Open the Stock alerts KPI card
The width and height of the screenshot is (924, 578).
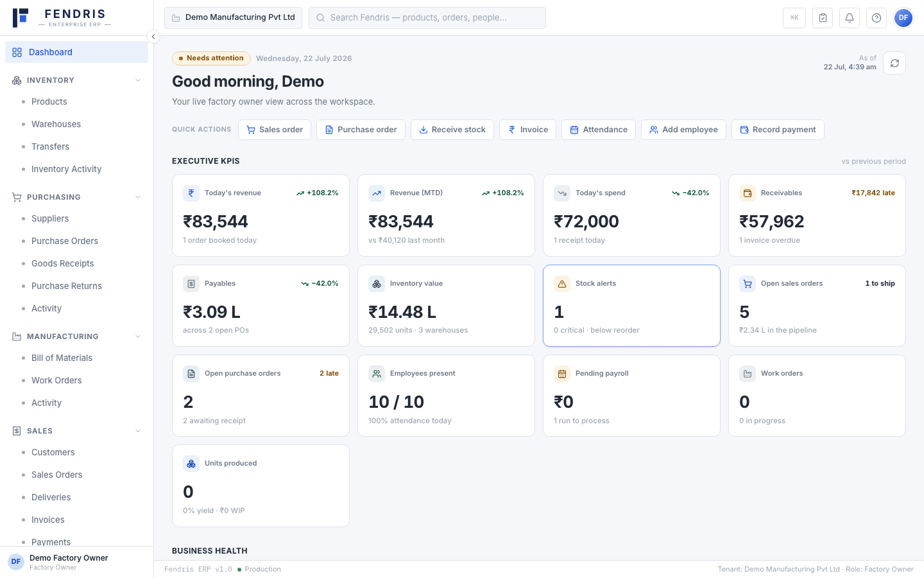[x=631, y=306]
